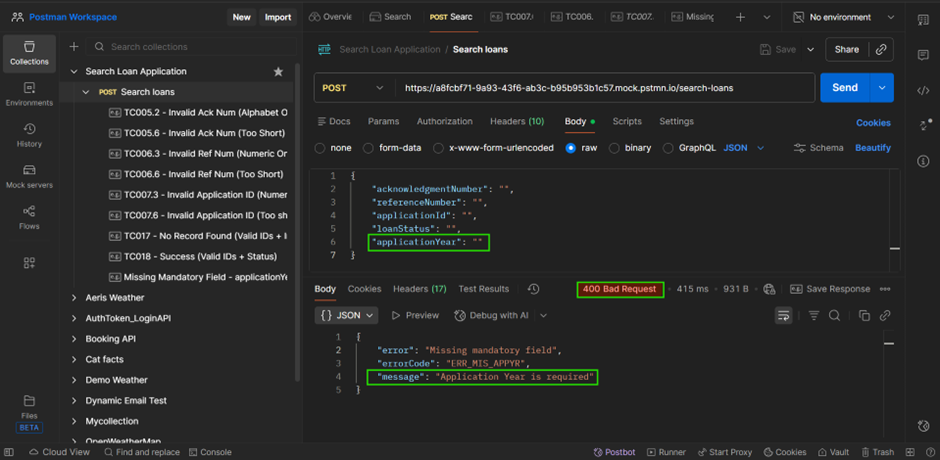940x460 pixels.
Task: Click the network globe icon in the response bar
Action: point(770,289)
